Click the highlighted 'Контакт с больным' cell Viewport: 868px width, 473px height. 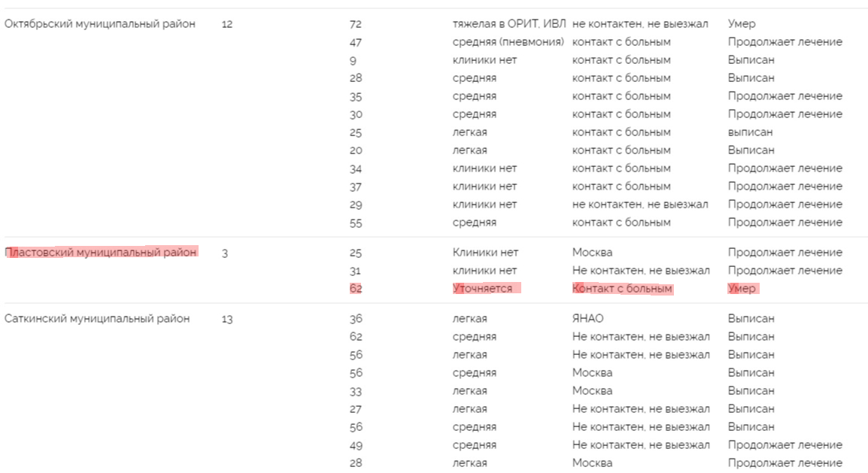pos(623,289)
